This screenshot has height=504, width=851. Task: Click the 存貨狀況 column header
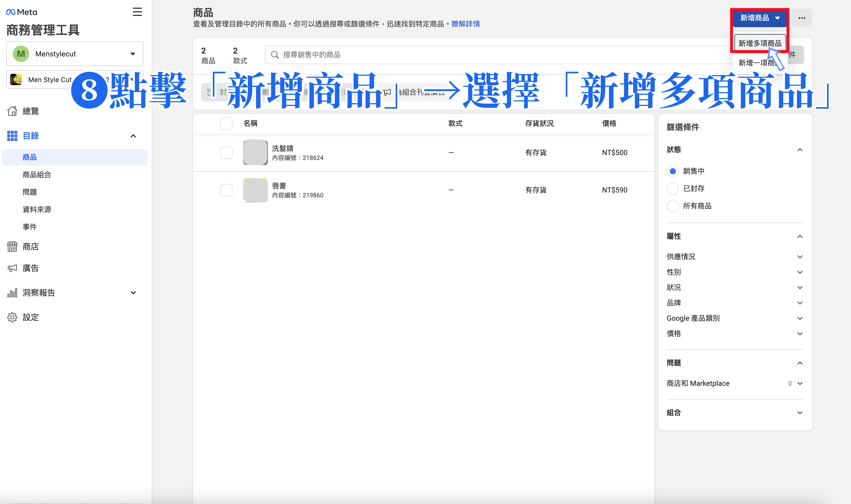click(x=539, y=123)
